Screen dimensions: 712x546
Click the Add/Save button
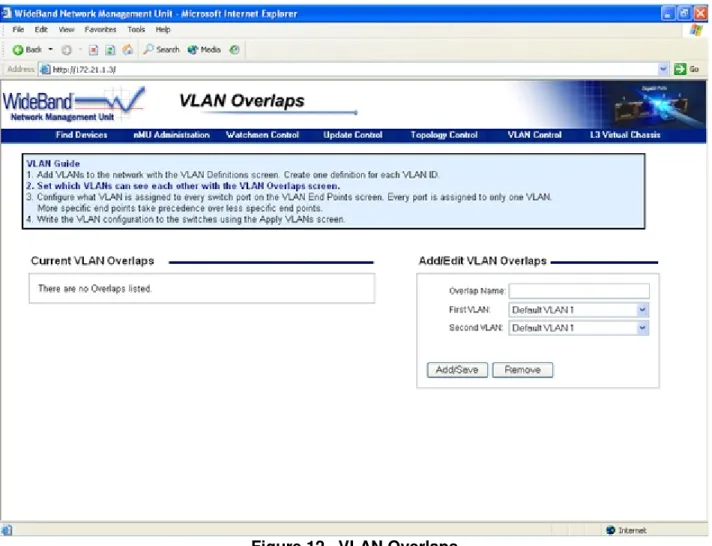point(457,370)
